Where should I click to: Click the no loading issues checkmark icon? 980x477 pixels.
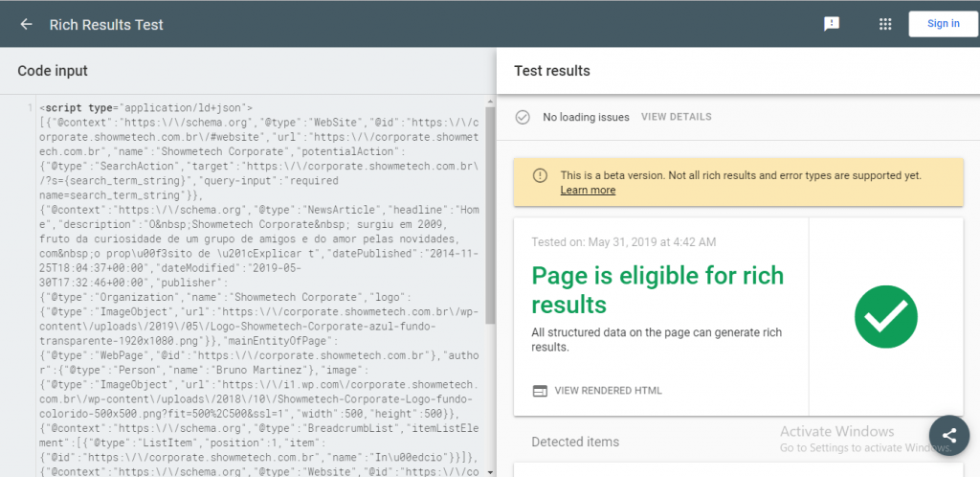pyautogui.click(x=523, y=117)
